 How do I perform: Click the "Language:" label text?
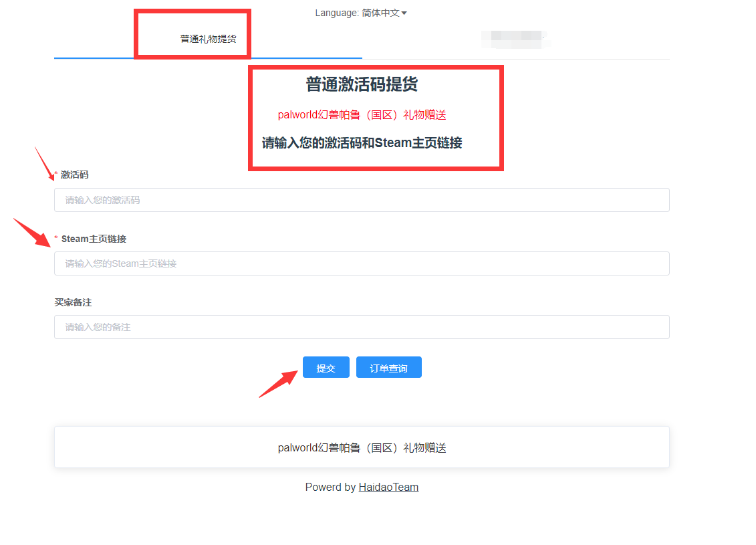pyautogui.click(x=337, y=13)
